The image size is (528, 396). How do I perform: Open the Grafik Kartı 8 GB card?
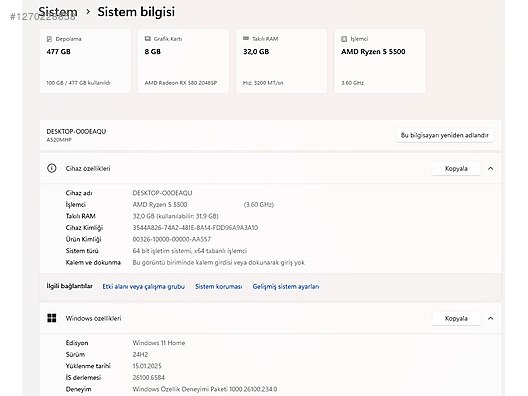pyautogui.click(x=183, y=61)
